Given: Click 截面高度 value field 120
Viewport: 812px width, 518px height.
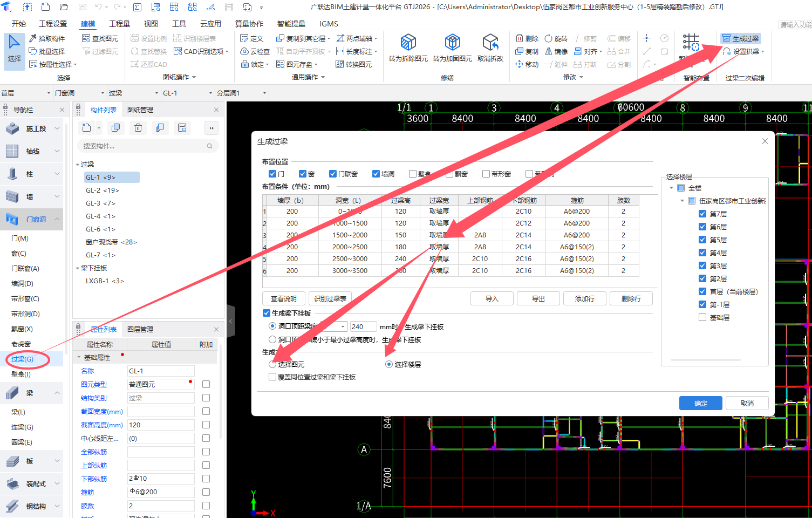Looking at the screenshot, I should pyautogui.click(x=161, y=425).
